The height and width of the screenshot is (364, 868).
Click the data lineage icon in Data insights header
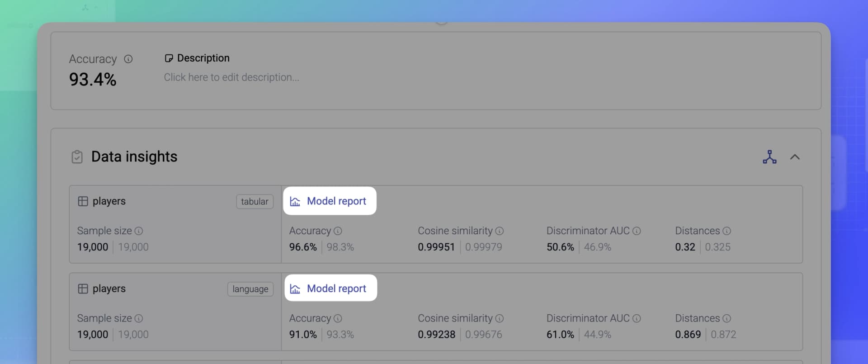pyautogui.click(x=770, y=157)
